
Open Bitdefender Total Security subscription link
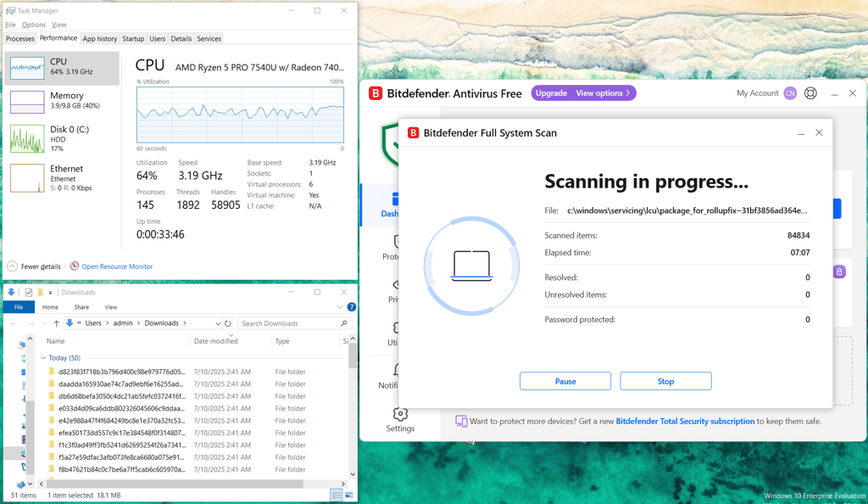coord(685,421)
